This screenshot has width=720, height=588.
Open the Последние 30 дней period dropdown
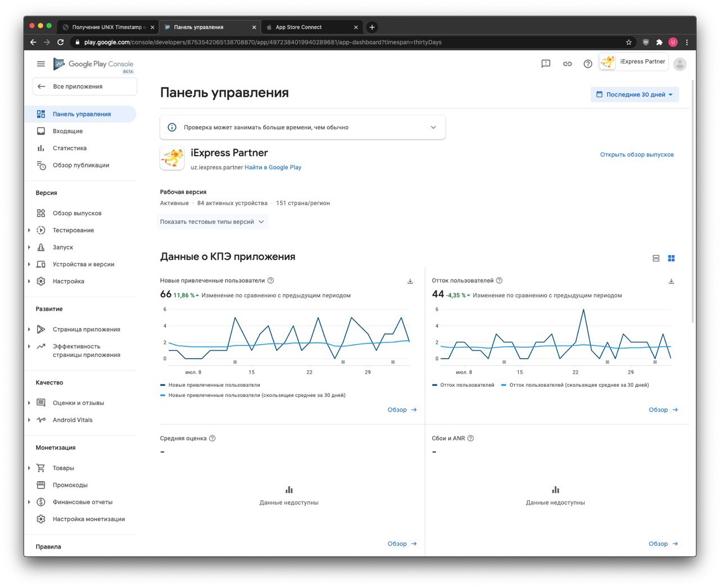click(x=634, y=94)
